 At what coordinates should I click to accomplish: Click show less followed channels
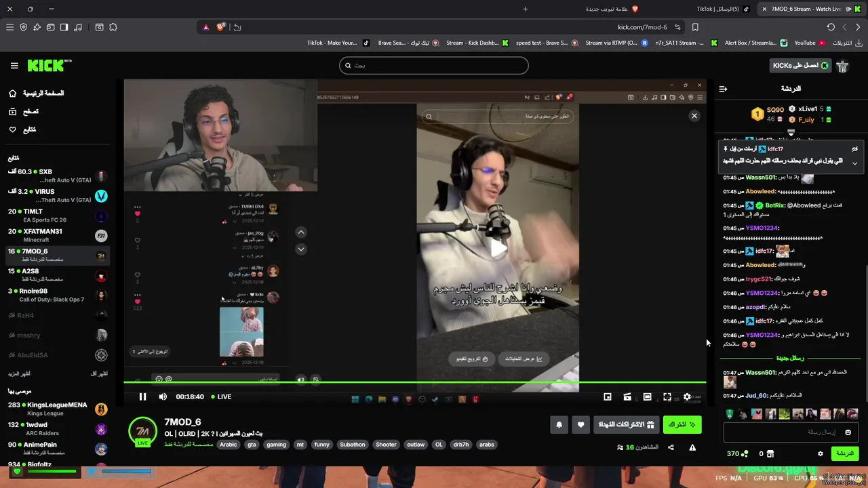(x=99, y=373)
